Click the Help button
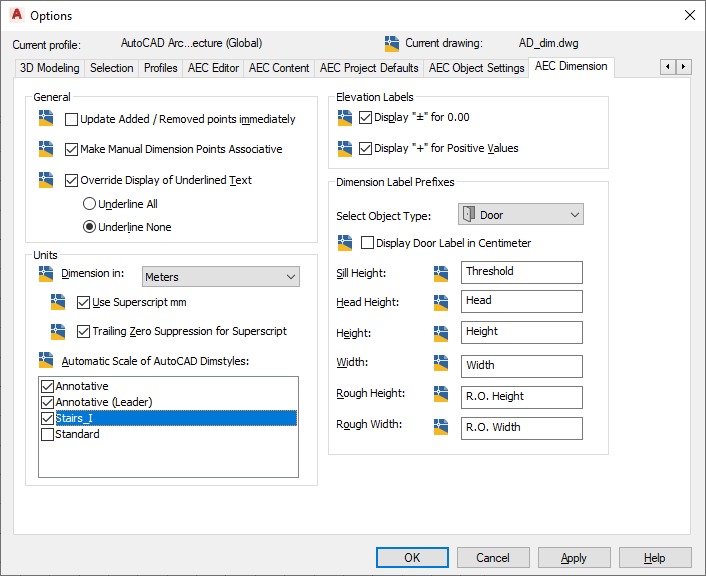This screenshot has height=576, width=706. [655, 558]
